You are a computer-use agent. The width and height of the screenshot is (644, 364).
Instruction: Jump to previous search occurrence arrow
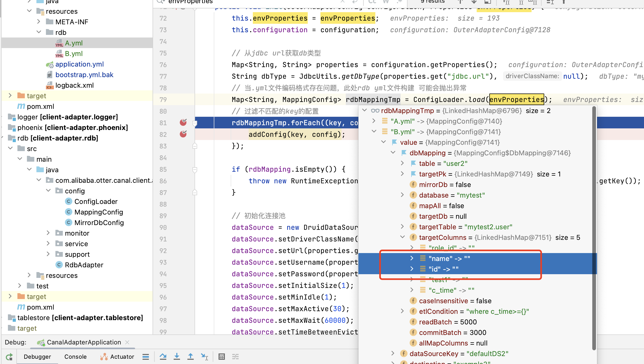tap(461, 2)
